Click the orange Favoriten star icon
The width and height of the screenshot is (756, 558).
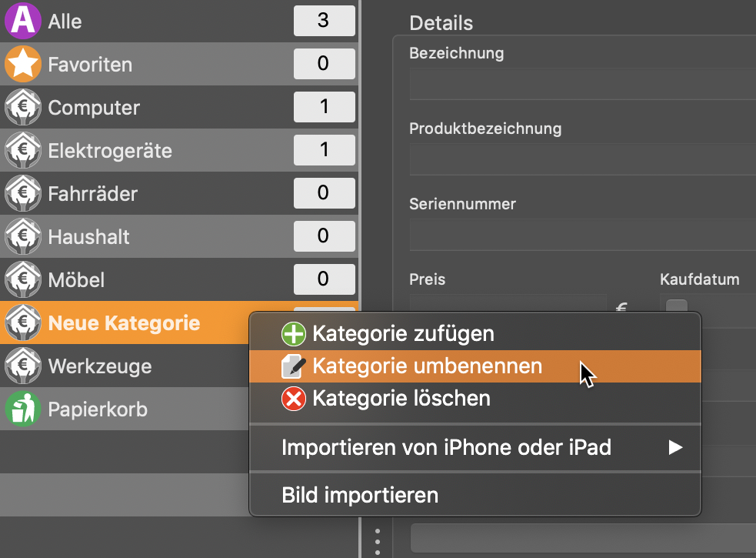point(22,64)
